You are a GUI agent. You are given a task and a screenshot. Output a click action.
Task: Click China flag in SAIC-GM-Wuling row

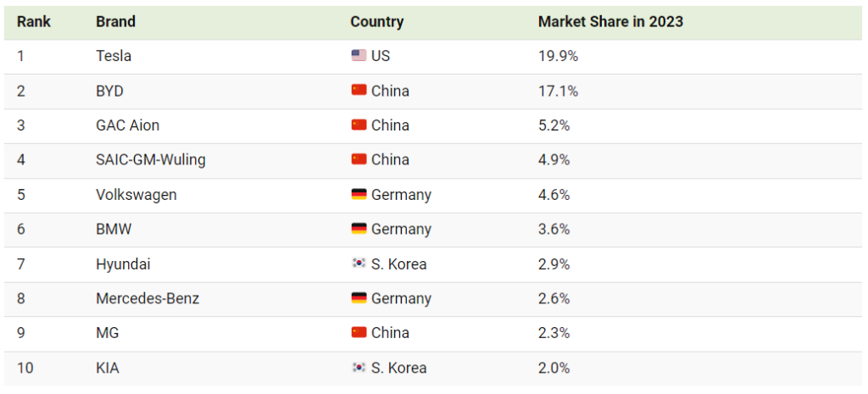(x=359, y=160)
